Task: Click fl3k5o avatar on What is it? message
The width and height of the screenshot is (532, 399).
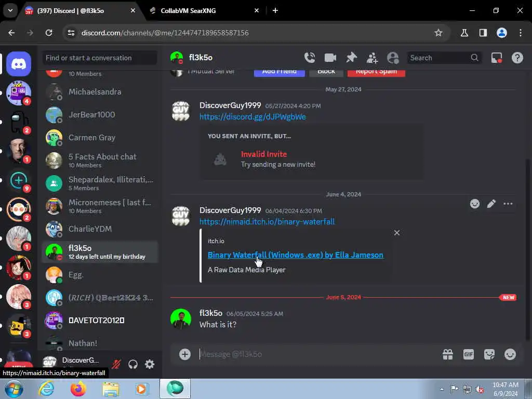Action: [180, 318]
